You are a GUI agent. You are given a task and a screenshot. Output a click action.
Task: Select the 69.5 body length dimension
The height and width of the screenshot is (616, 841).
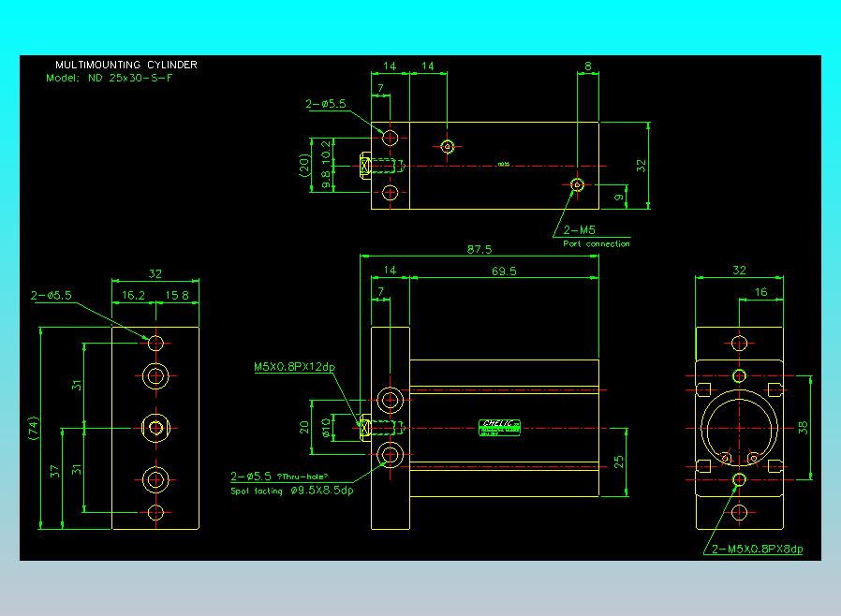point(503,271)
